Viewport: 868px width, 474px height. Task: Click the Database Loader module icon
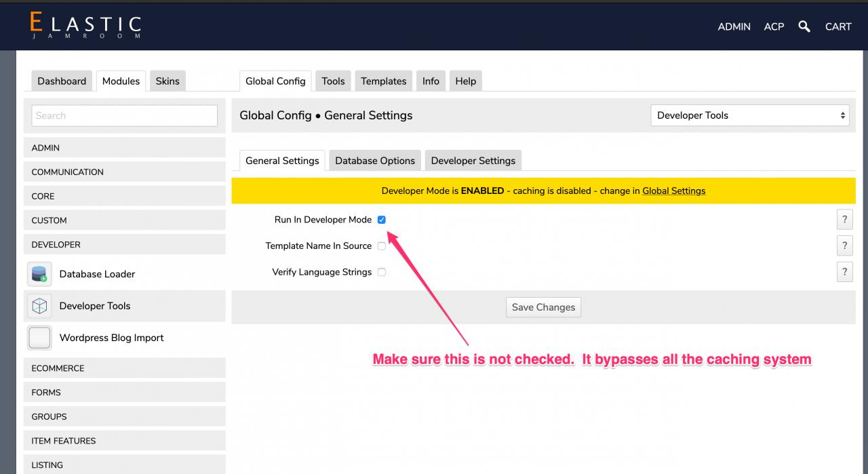point(39,274)
